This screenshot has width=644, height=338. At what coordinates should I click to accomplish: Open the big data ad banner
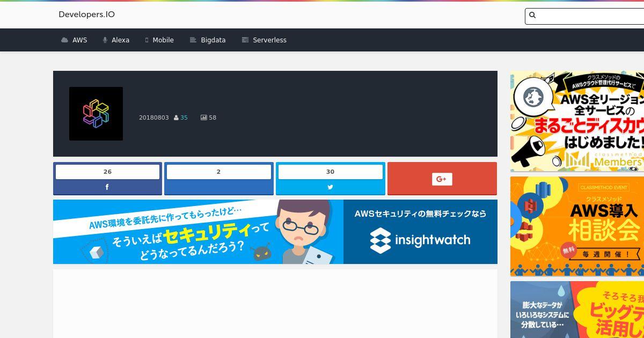click(x=577, y=310)
